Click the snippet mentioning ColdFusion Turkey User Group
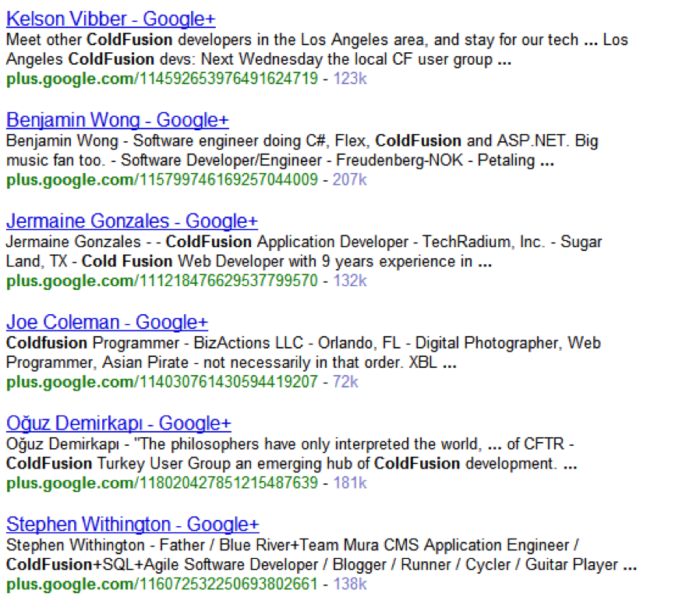The height and width of the screenshot is (608, 700). tap(292, 454)
